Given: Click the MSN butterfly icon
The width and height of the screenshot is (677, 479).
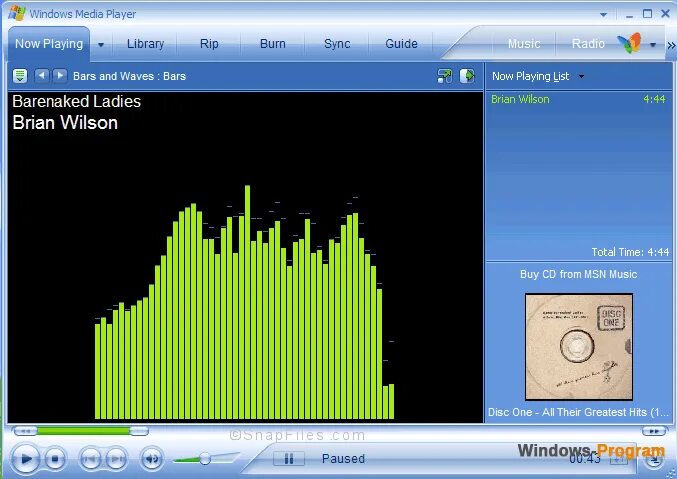Looking at the screenshot, I should pos(629,43).
